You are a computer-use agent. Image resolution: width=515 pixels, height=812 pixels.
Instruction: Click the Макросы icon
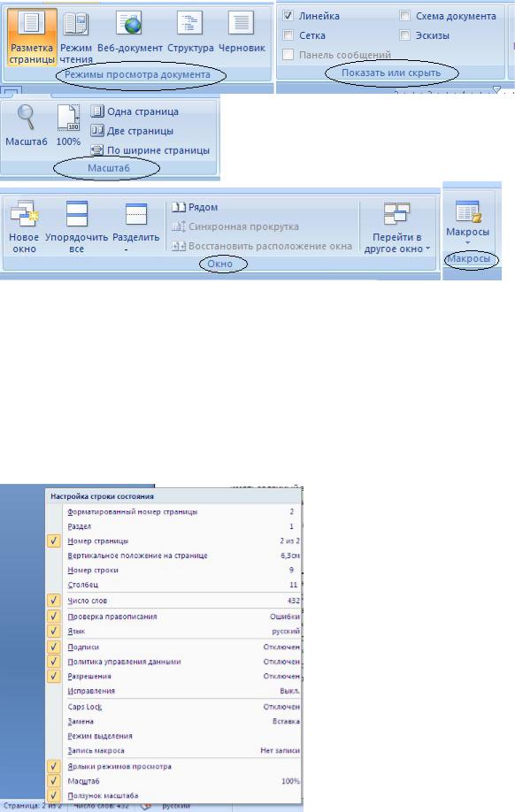(468, 212)
